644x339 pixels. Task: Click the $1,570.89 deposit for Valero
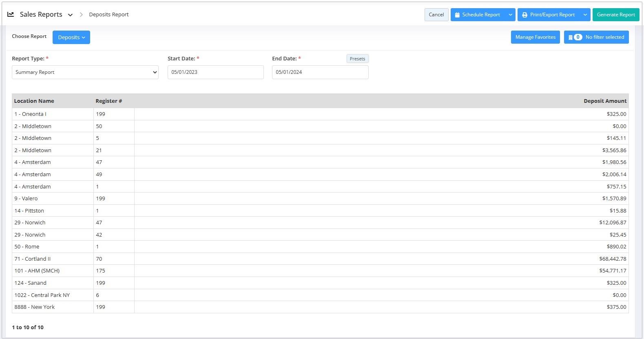click(x=614, y=198)
